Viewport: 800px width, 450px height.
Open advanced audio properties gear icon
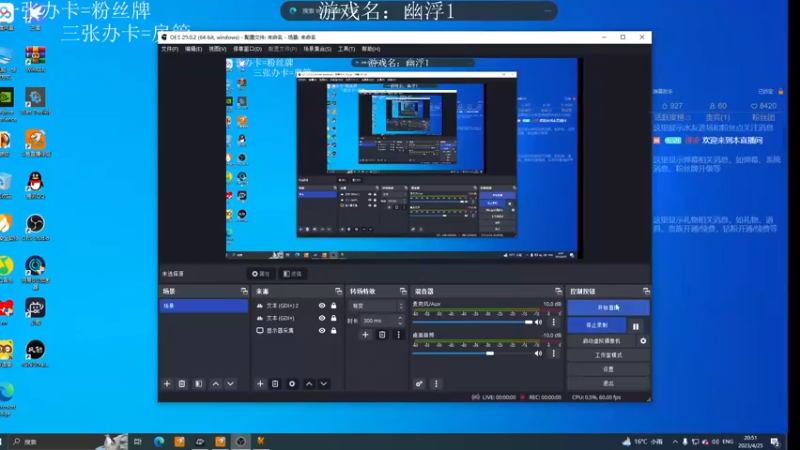(x=419, y=384)
